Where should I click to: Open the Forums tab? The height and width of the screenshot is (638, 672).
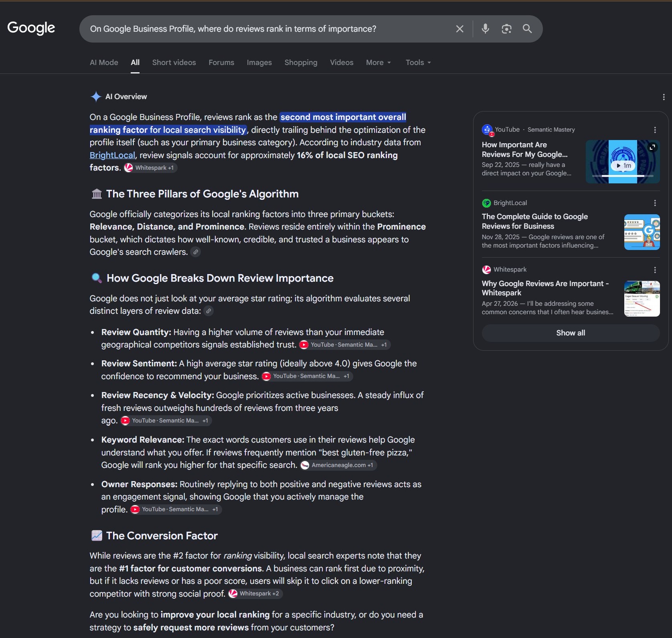(221, 63)
